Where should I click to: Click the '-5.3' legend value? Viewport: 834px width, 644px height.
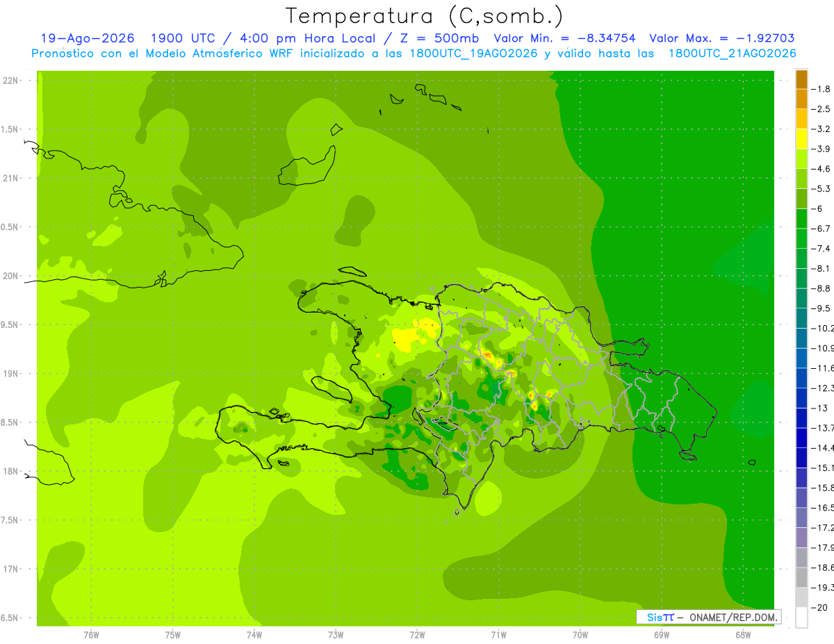[821, 189]
